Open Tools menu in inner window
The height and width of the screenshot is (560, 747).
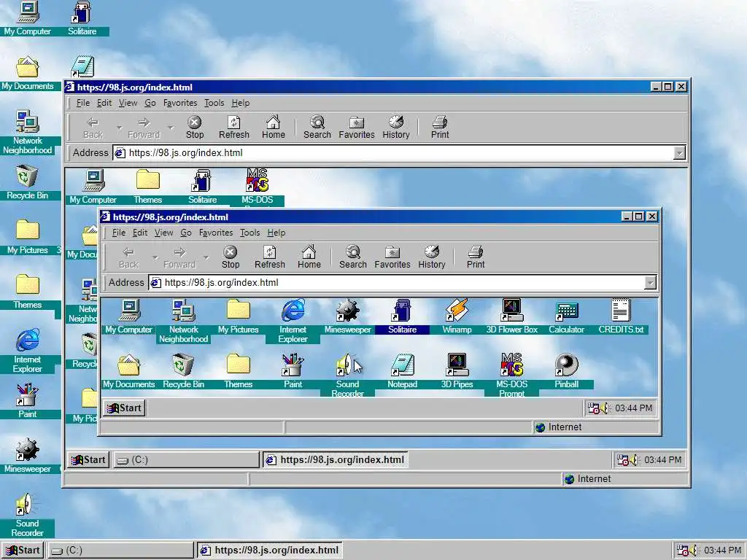pos(249,233)
